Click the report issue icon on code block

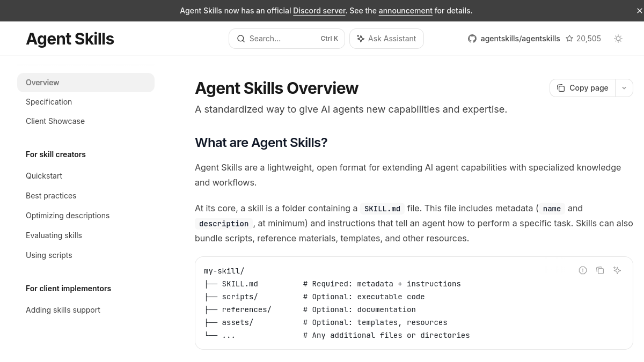[x=583, y=270]
